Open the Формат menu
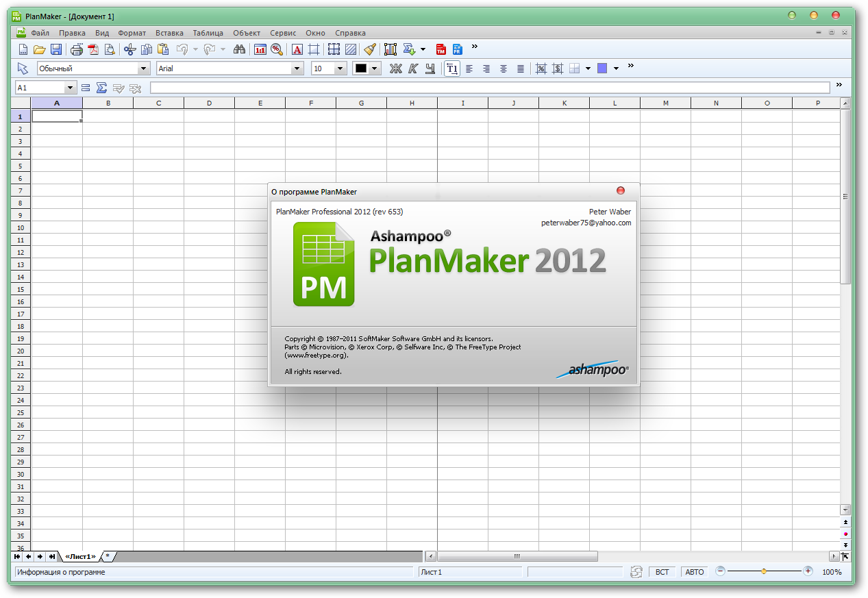Viewport: 868px width, 598px height. tap(132, 33)
